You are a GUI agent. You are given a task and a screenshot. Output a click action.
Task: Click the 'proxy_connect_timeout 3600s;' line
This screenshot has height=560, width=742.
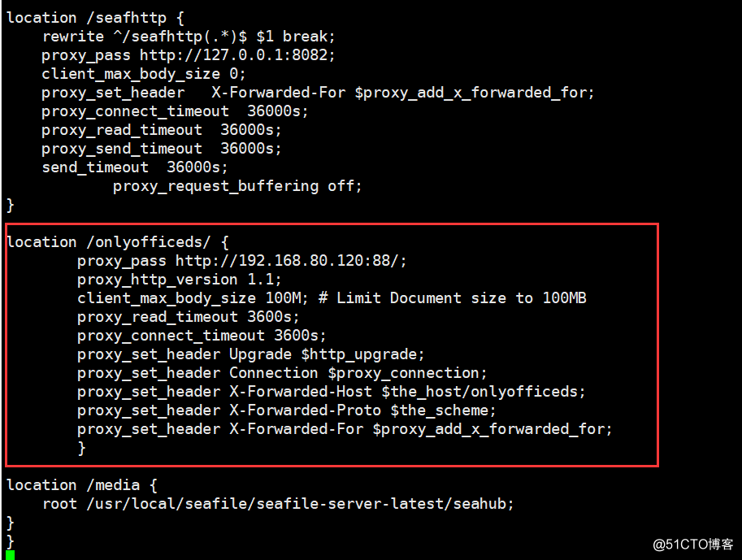[x=202, y=336]
